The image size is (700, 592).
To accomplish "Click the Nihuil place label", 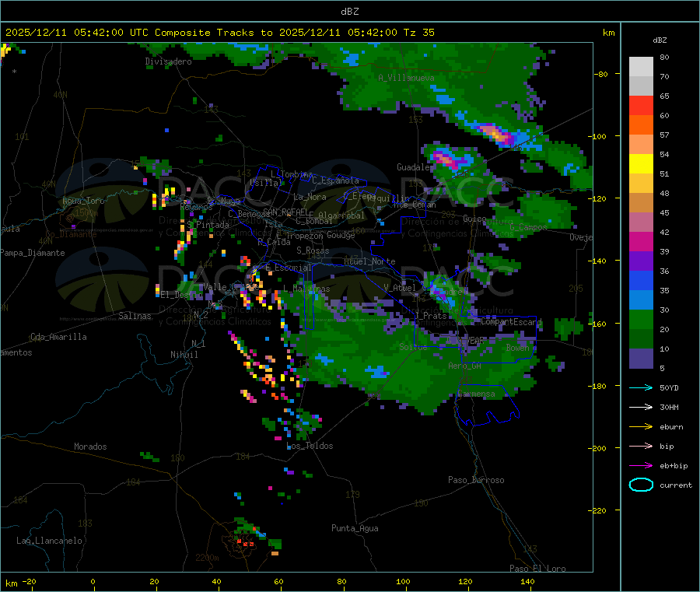I will point(184,355).
